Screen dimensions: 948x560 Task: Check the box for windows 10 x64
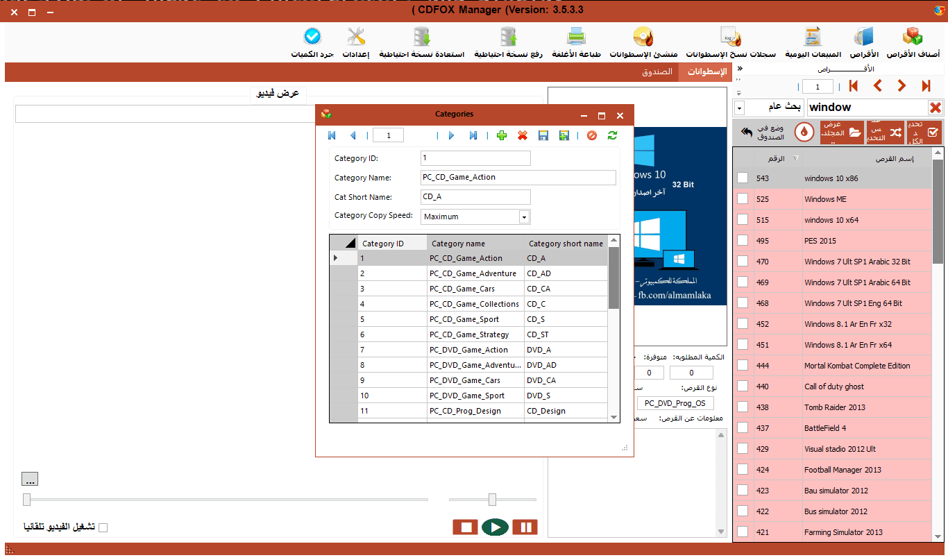(743, 220)
